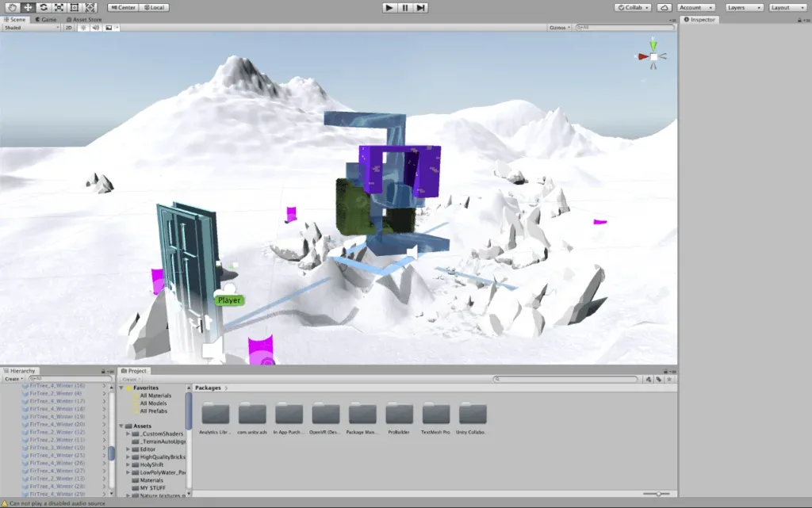The width and height of the screenshot is (812, 508).
Task: Open prefab arrow for FirTree_4_Winter (17)
Action: point(104,401)
